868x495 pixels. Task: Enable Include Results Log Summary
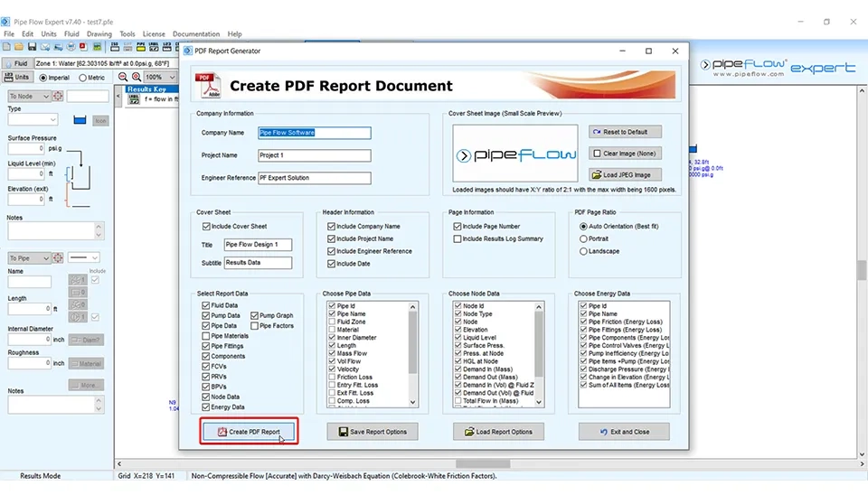coord(458,239)
